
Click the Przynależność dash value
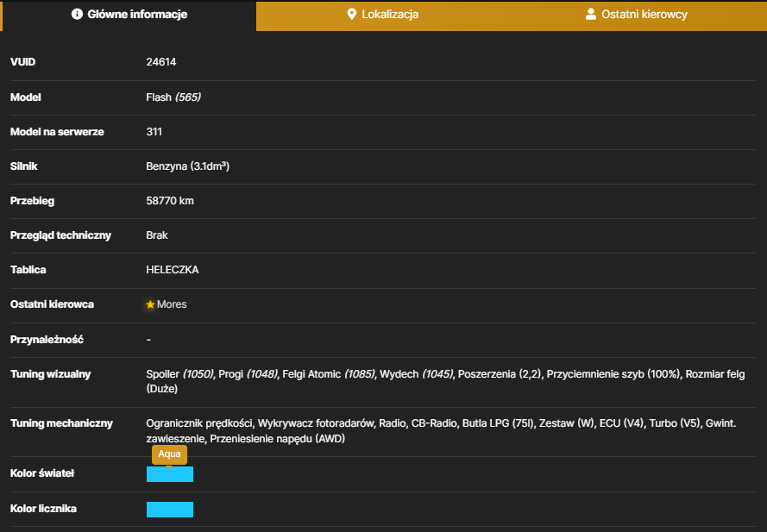[x=148, y=340]
